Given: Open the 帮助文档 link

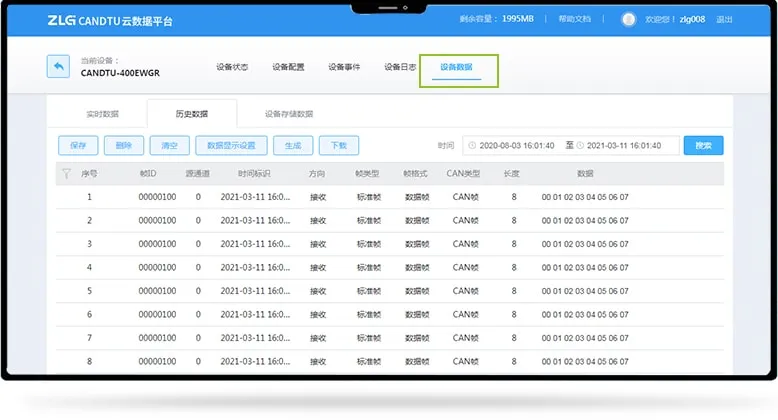Looking at the screenshot, I should (x=575, y=19).
